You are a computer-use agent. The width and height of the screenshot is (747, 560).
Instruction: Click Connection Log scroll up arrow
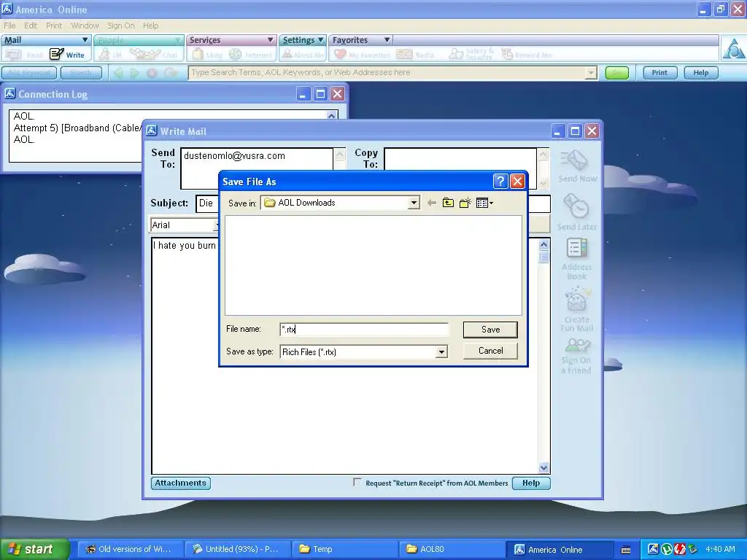332,115
